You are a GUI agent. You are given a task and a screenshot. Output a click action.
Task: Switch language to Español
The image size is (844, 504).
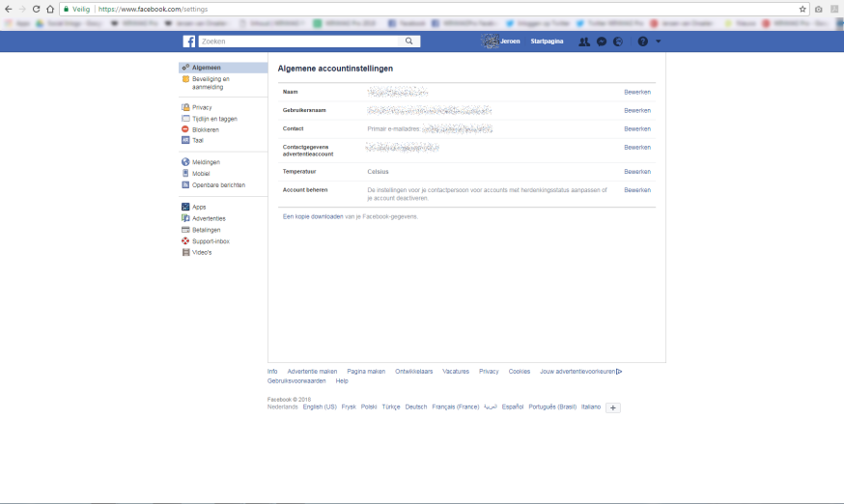click(513, 407)
